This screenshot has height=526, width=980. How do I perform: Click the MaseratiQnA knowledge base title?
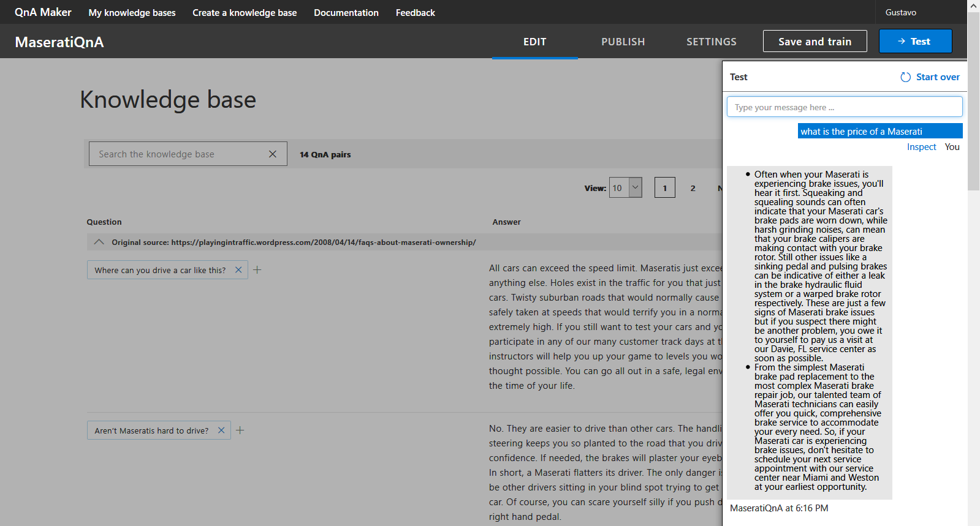point(59,42)
